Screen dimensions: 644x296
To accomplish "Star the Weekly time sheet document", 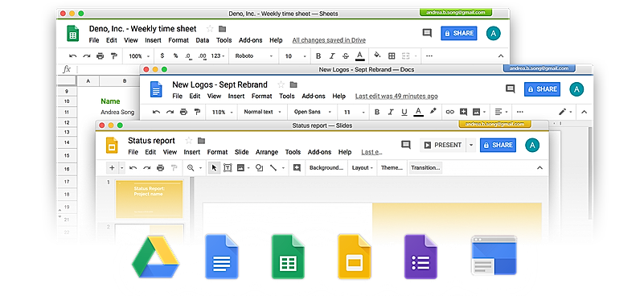I will click(x=210, y=29).
